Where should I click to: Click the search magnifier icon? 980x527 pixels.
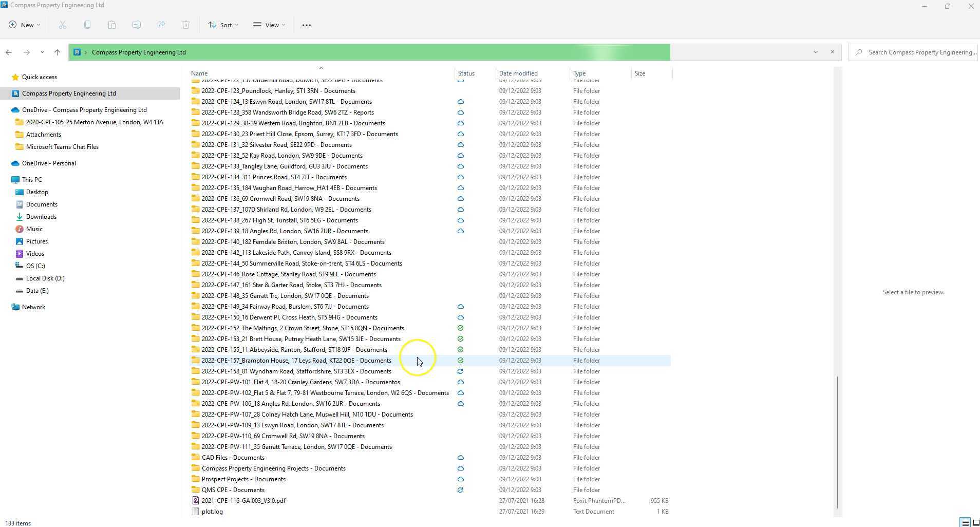859,52
